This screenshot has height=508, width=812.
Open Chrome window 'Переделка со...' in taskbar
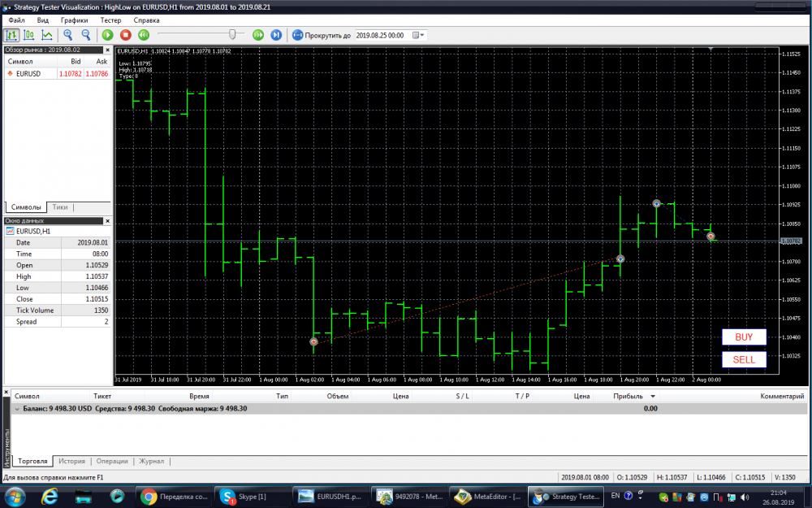coord(174,497)
